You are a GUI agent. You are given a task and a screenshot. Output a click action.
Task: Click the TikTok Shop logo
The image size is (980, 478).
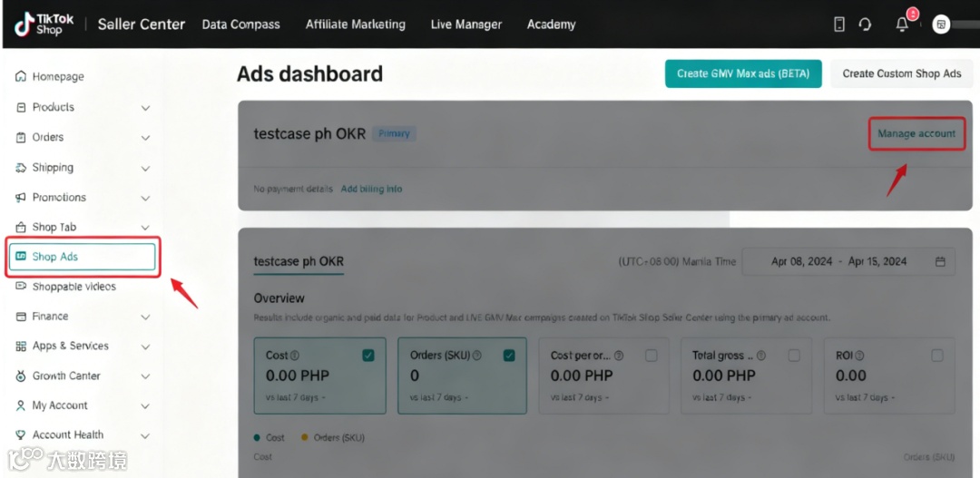[x=44, y=24]
